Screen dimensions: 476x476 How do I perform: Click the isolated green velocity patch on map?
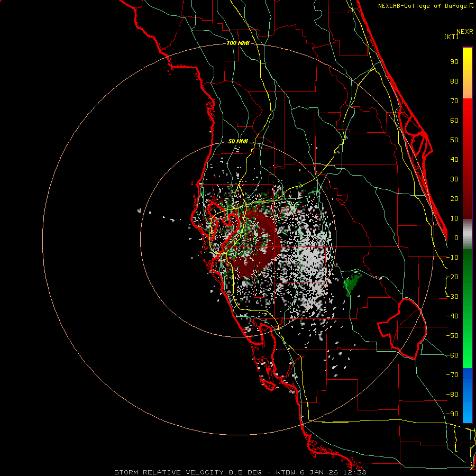[352, 285]
